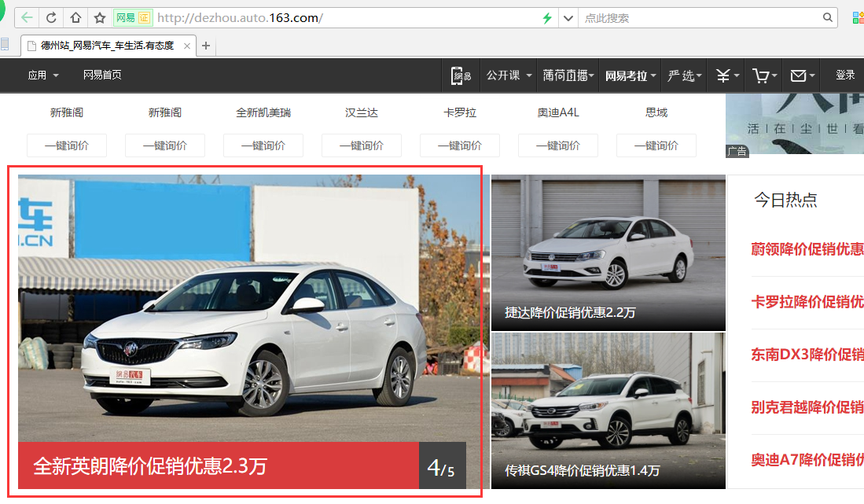Click the first 新雅阁 car name
864x504 pixels.
67,112
